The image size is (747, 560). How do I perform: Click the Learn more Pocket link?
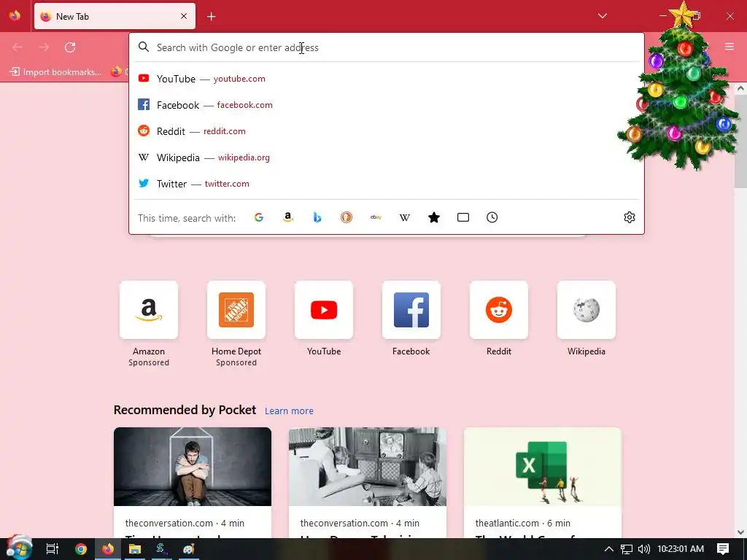coord(289,411)
